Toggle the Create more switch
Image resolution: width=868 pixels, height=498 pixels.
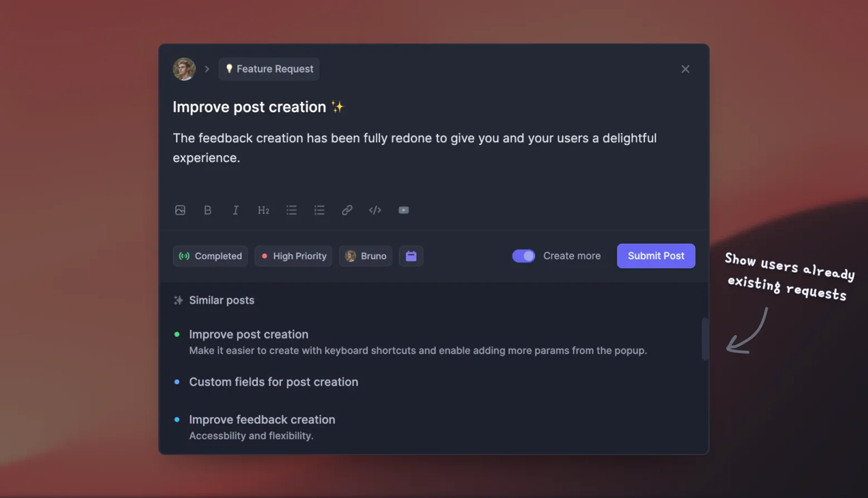tap(523, 256)
